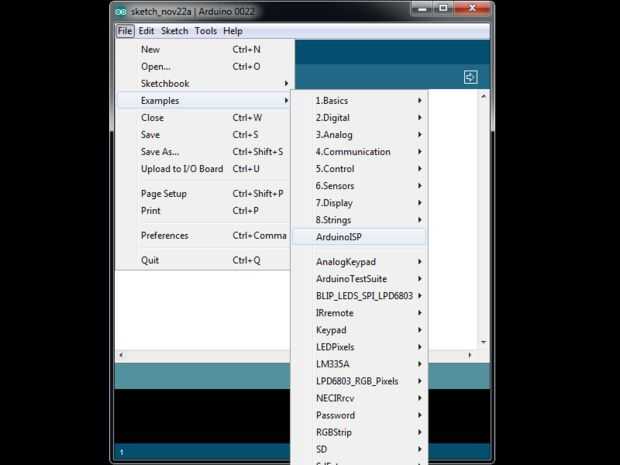Expand the 8.Strings examples submenu
The height and width of the screenshot is (465, 620).
coord(359,219)
